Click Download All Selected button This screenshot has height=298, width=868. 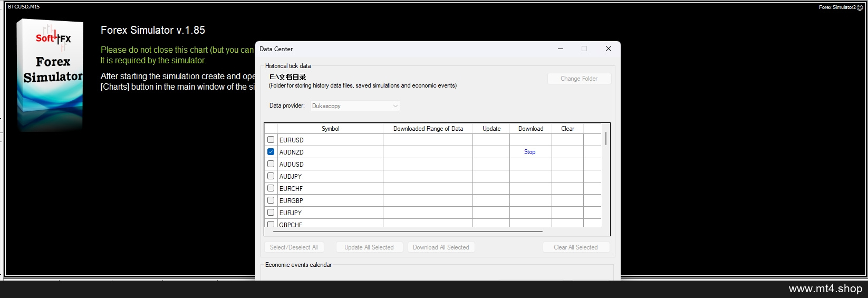click(441, 247)
